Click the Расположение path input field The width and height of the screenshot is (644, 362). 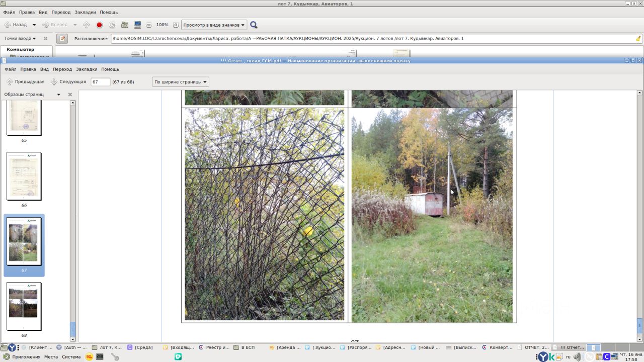tap(372, 38)
